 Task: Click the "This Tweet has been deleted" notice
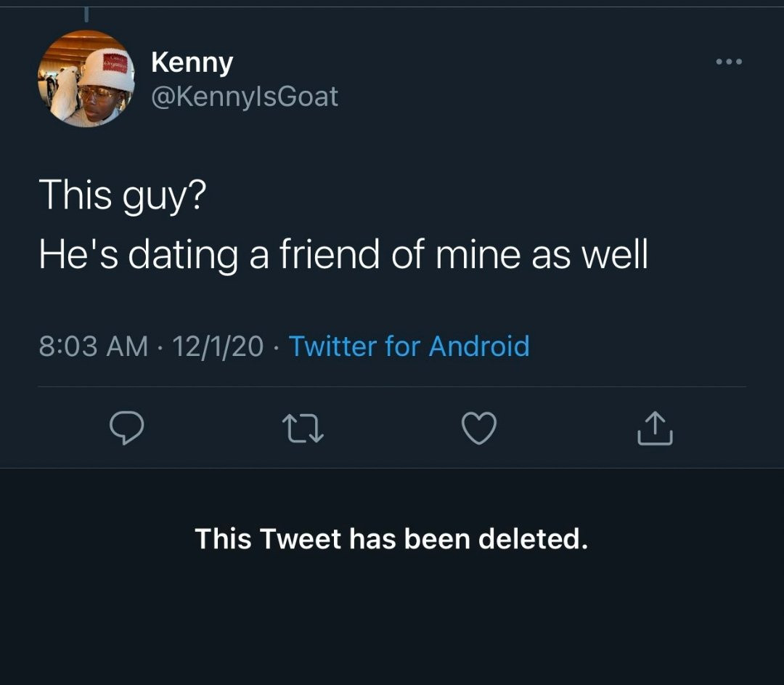pyautogui.click(x=391, y=539)
